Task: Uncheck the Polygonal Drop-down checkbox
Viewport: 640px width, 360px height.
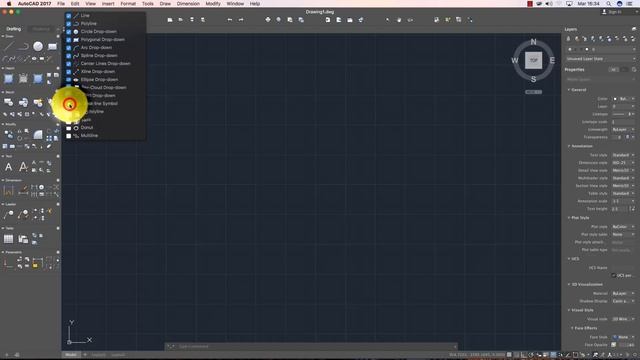Action: 69,40
